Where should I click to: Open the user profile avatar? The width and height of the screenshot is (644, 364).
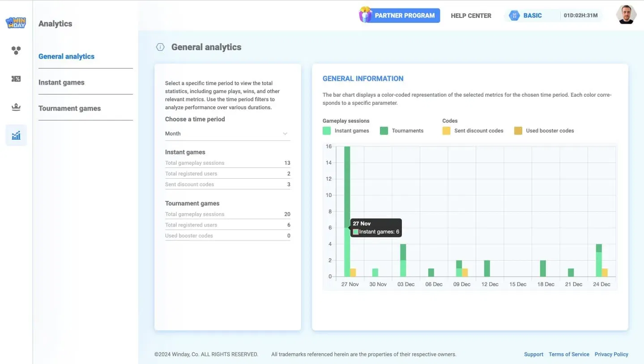tap(626, 15)
